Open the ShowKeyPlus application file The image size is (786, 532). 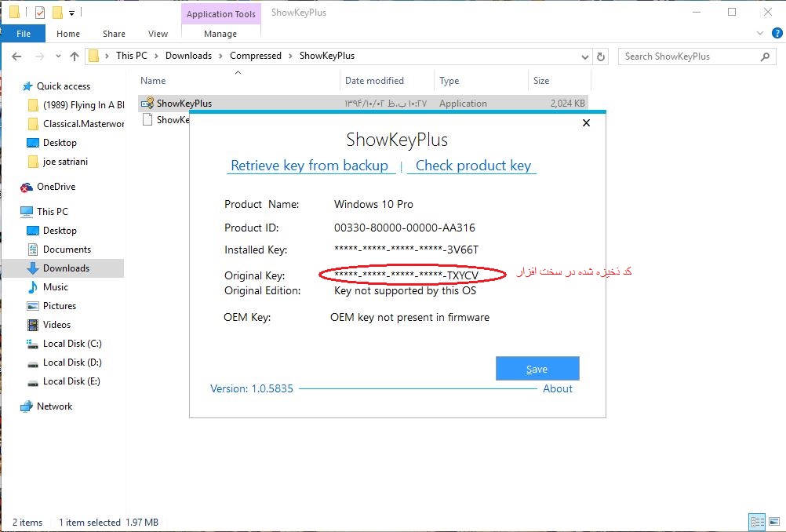183,104
